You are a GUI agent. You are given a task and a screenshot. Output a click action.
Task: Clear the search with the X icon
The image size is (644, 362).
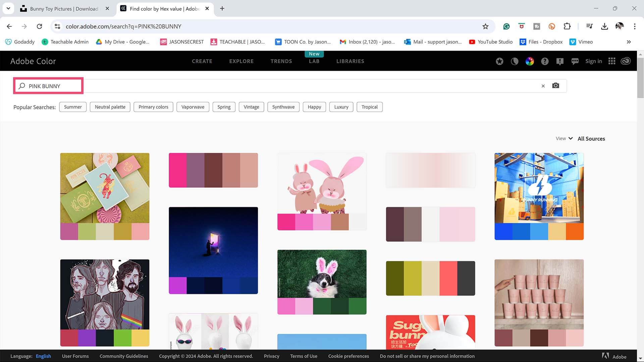tap(543, 86)
